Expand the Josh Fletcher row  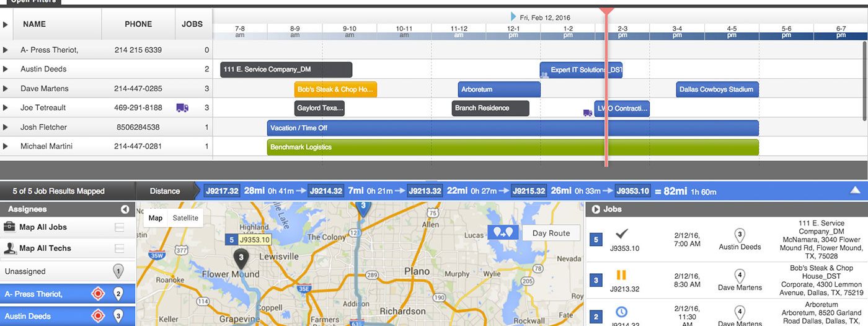(6, 127)
